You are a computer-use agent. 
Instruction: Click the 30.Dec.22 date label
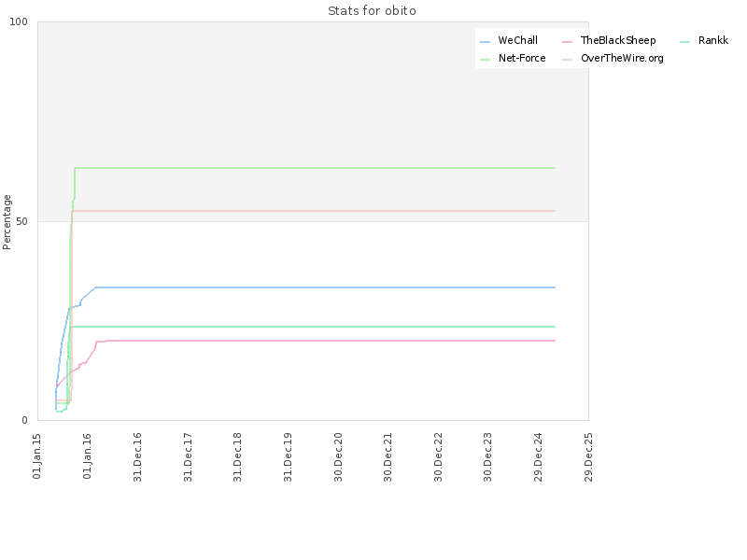point(438,457)
